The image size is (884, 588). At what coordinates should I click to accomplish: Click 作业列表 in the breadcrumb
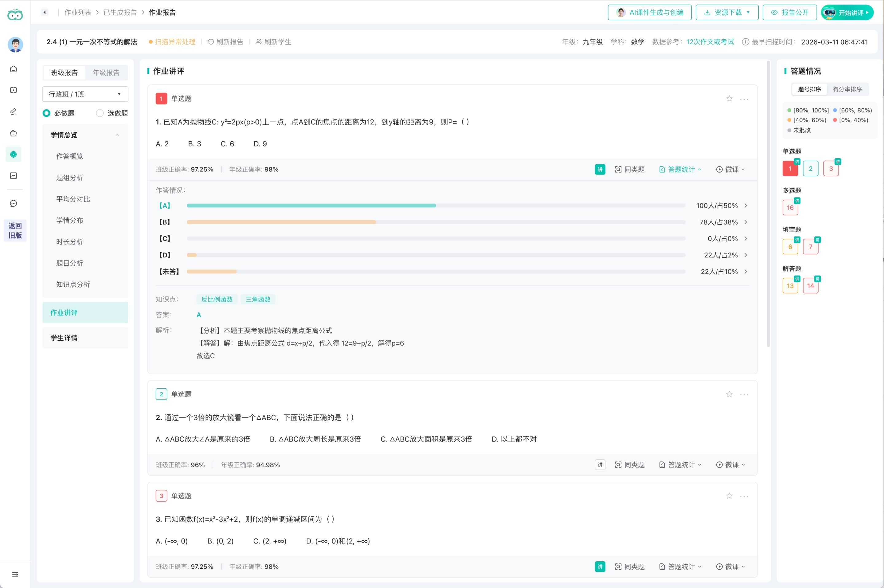78,12
